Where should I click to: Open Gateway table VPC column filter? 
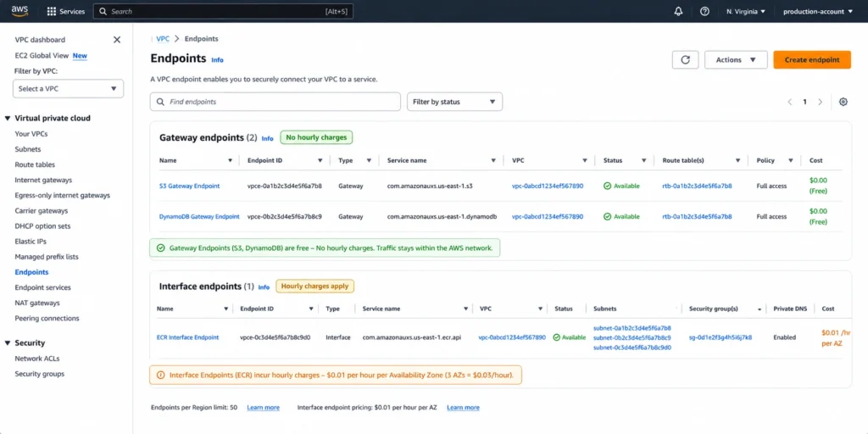(x=585, y=160)
